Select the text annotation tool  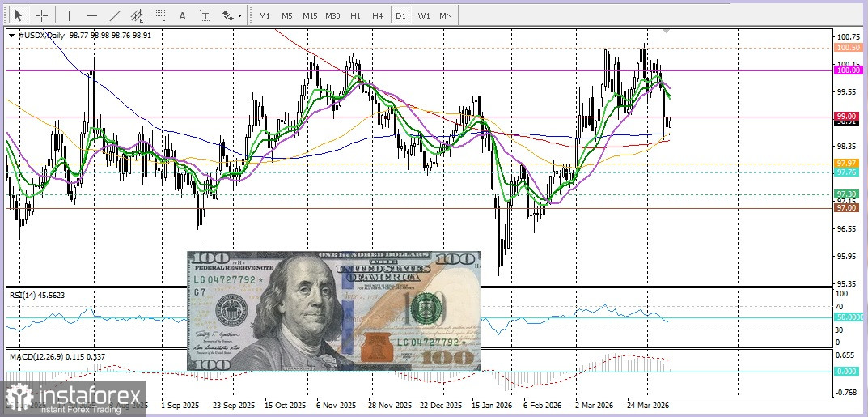pos(182,15)
